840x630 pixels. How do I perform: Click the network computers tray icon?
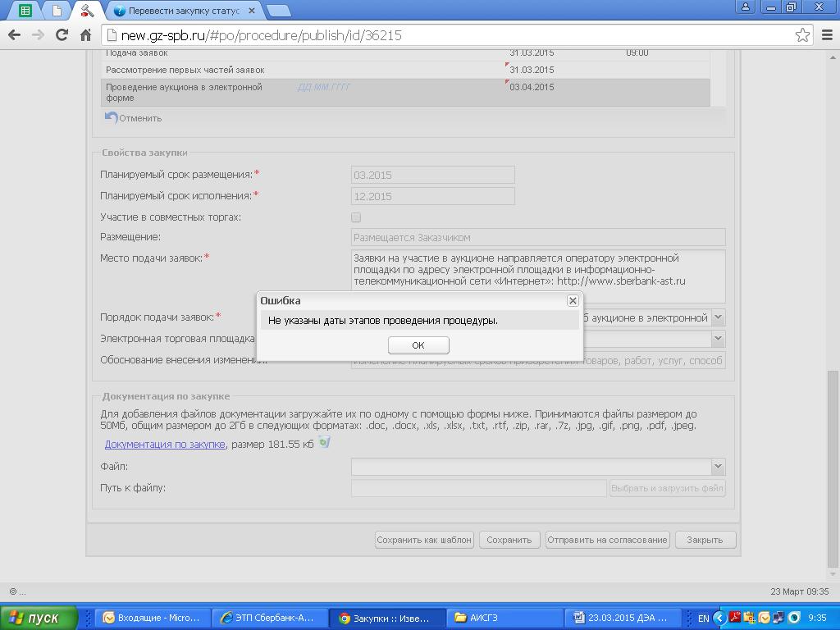point(778,618)
